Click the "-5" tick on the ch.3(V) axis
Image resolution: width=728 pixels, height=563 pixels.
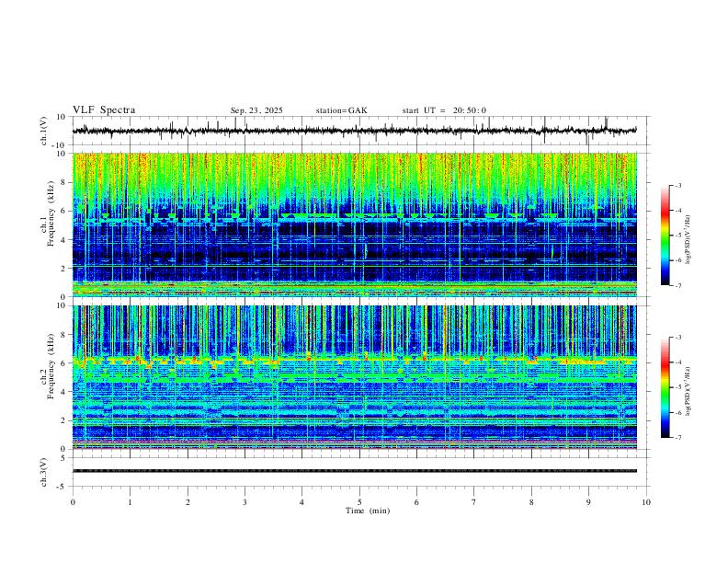(x=63, y=487)
